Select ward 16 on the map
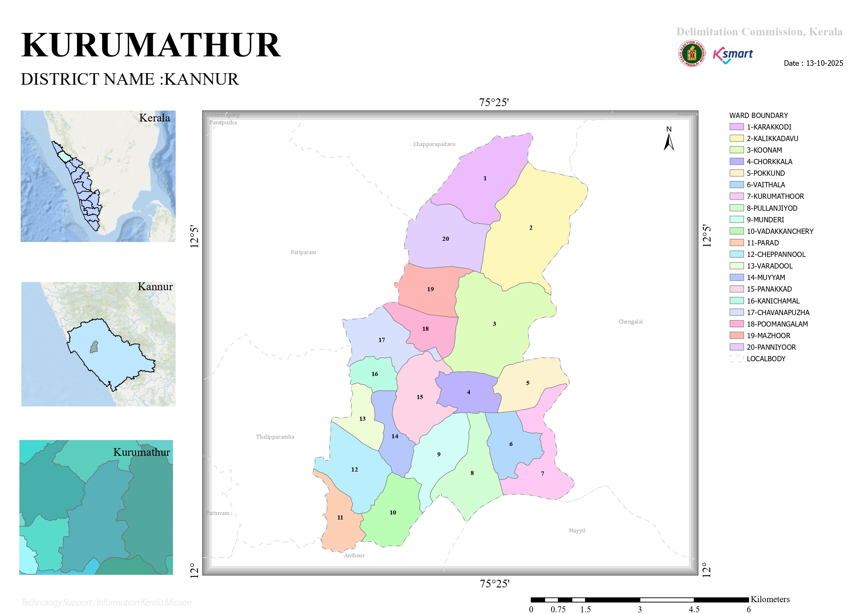 tap(374, 374)
